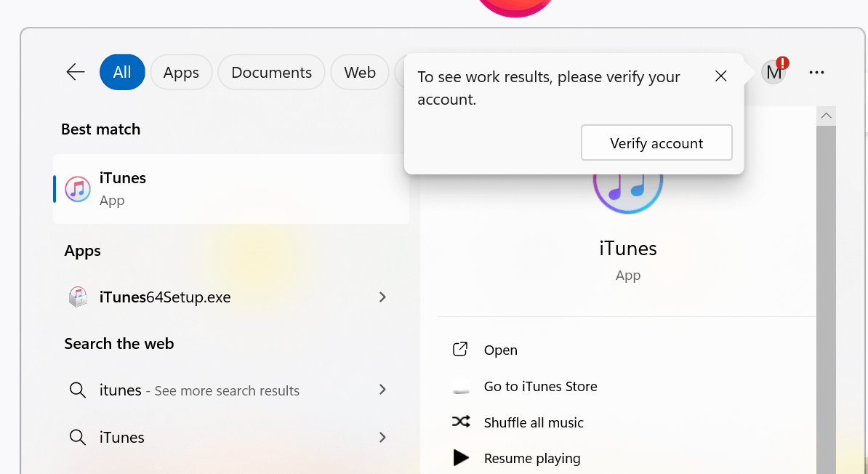Open iTunes best match result

coord(231,189)
